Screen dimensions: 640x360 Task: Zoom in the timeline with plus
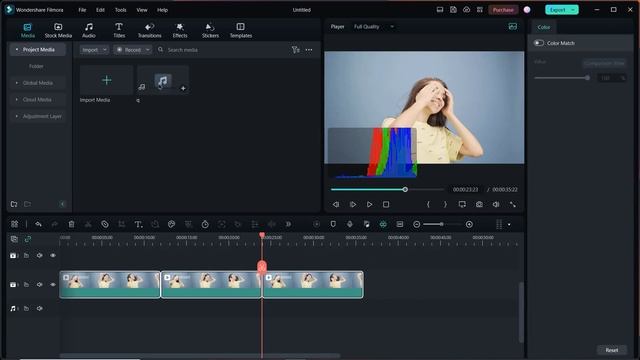[469, 224]
